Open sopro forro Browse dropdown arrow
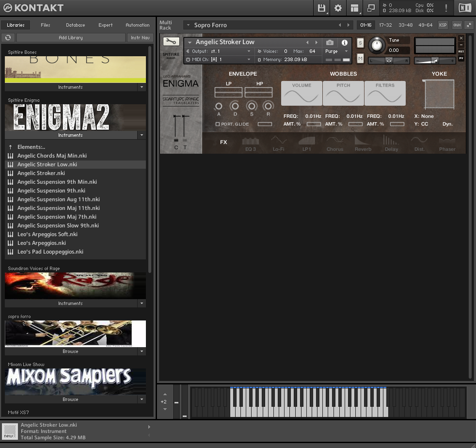Screen dimensions: 476x448 142,352
